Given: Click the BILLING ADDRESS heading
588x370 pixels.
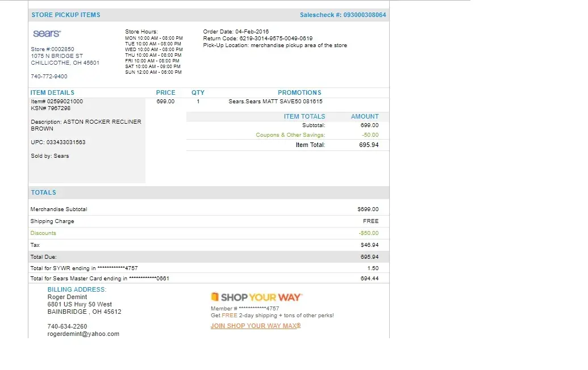Looking at the screenshot, I should [x=77, y=289].
